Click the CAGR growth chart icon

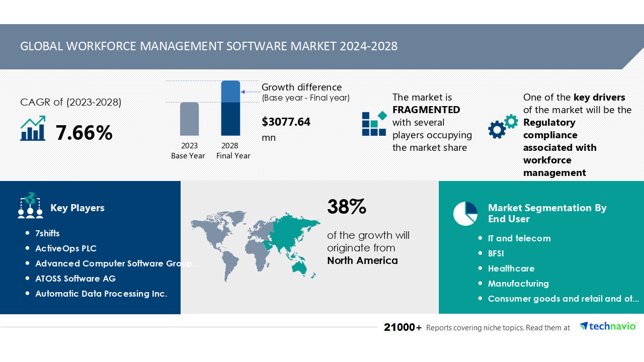(x=33, y=129)
